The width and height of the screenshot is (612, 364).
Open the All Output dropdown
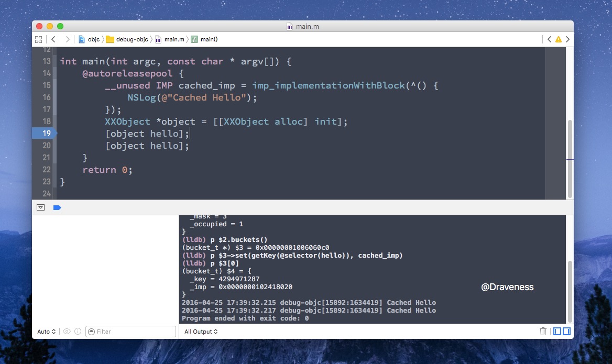(201, 332)
